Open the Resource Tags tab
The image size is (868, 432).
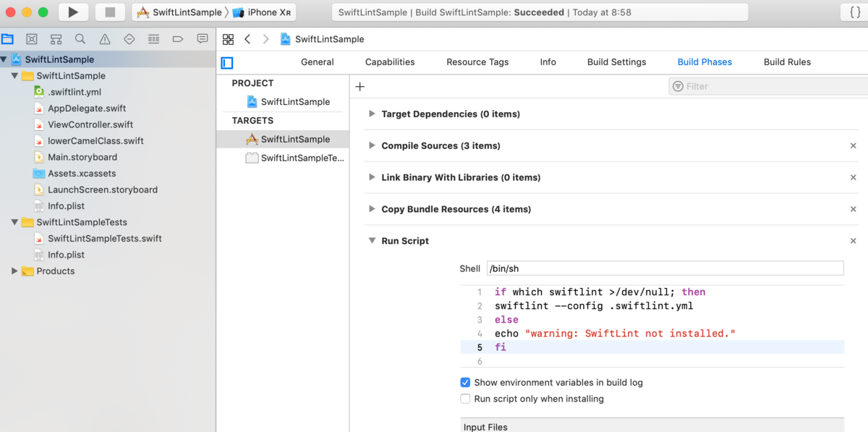coord(477,62)
